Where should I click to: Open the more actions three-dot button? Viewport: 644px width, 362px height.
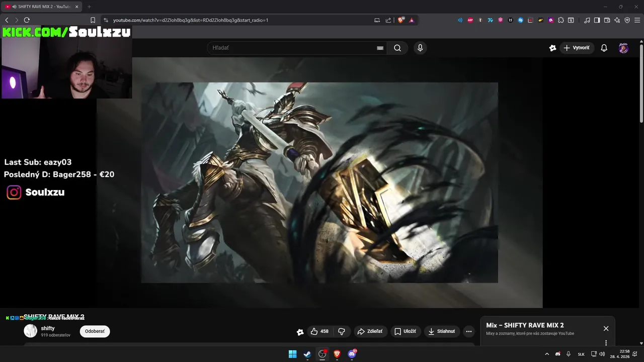(x=469, y=331)
